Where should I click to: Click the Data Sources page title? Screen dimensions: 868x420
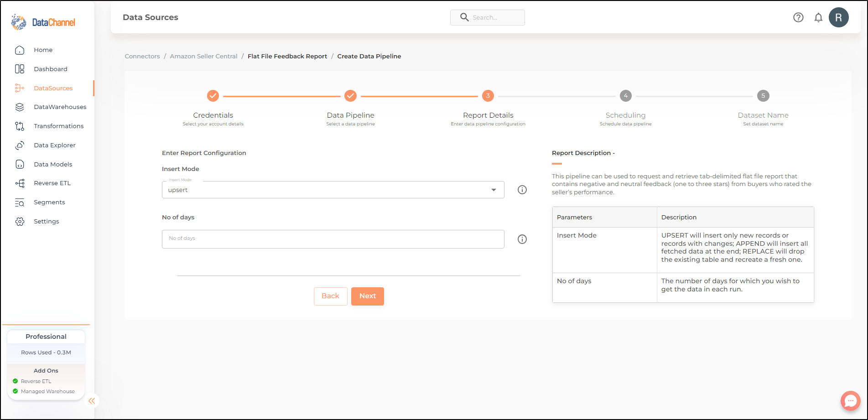coord(151,17)
